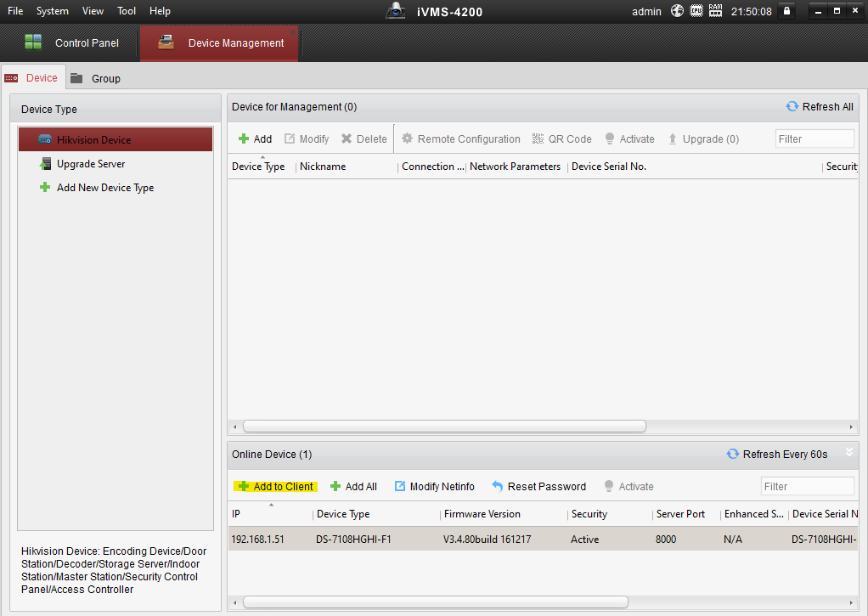Image resolution: width=868 pixels, height=616 pixels.
Task: Click the QR Code button
Action: tap(562, 139)
